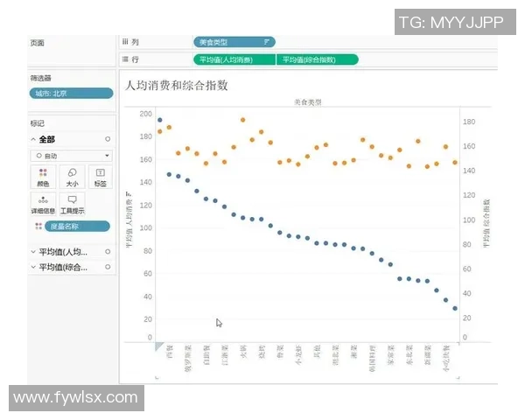Open the 大小 size marks card
This screenshot has height=420, width=525.
click(72, 177)
